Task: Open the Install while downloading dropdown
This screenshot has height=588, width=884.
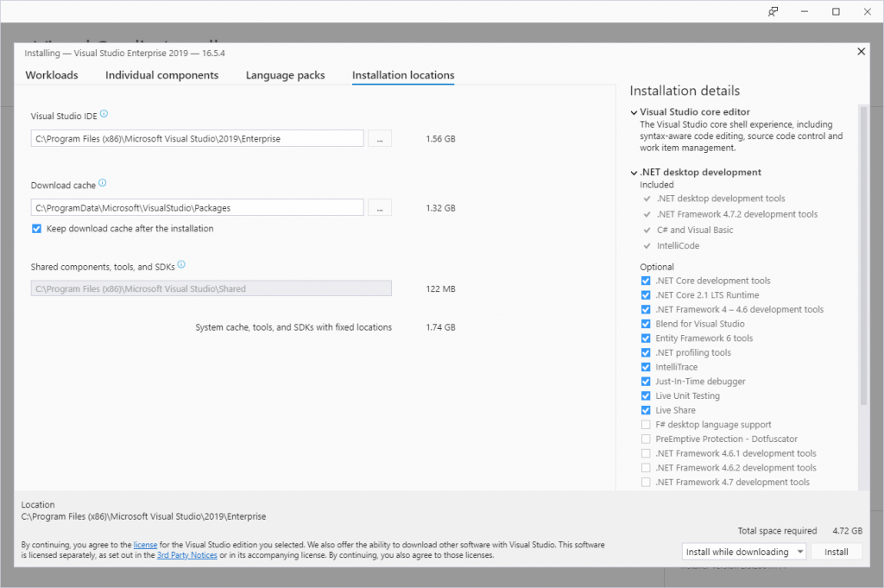Action: coord(743,552)
